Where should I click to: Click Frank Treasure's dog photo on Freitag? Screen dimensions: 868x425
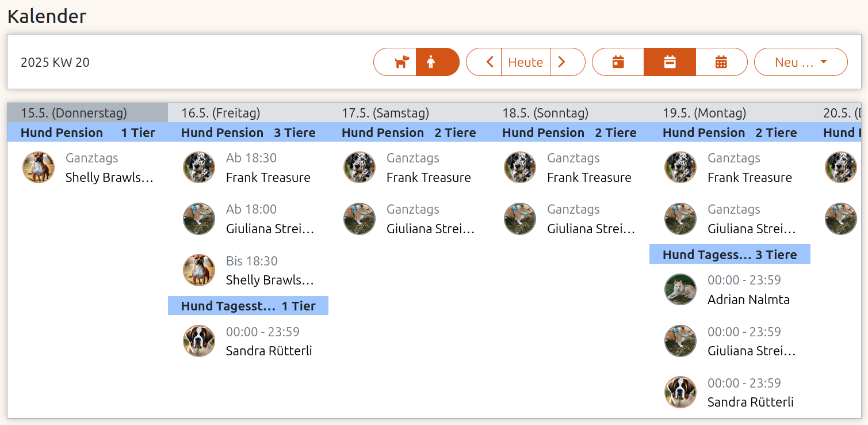199,167
